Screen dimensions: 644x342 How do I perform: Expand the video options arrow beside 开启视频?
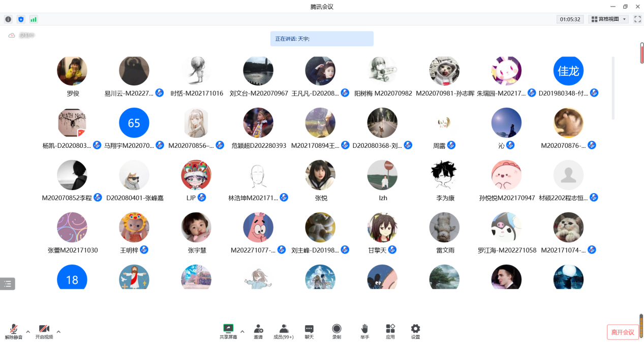58,332
